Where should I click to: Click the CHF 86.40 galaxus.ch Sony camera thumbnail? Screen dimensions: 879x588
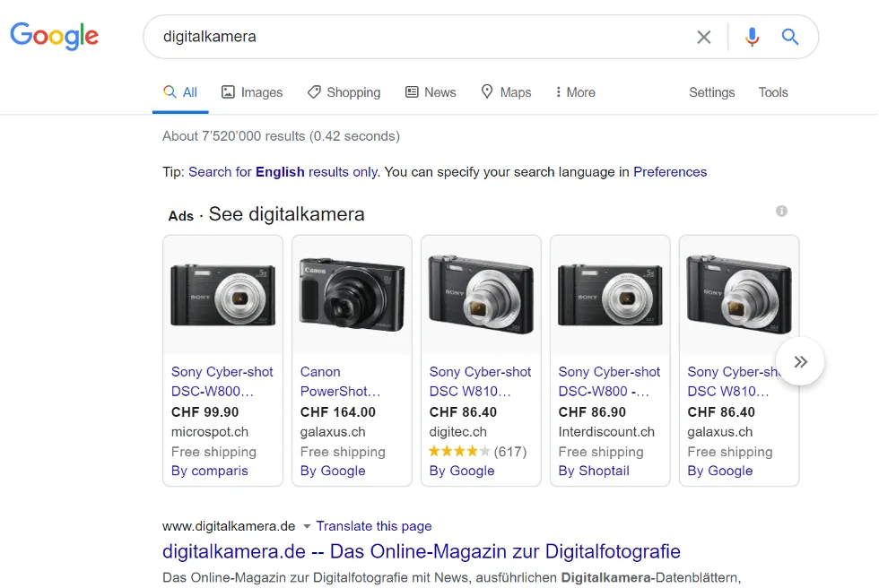click(x=739, y=295)
